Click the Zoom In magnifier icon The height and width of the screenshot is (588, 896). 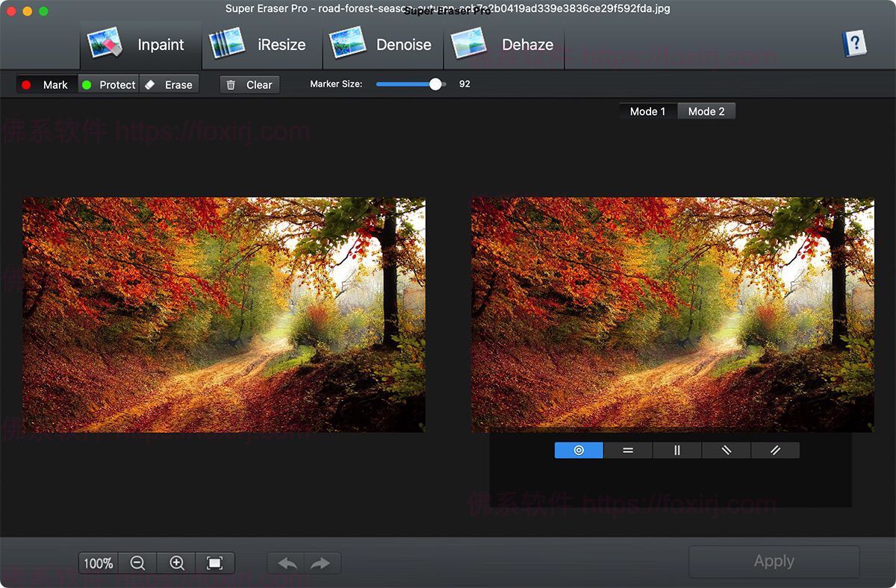(x=176, y=563)
